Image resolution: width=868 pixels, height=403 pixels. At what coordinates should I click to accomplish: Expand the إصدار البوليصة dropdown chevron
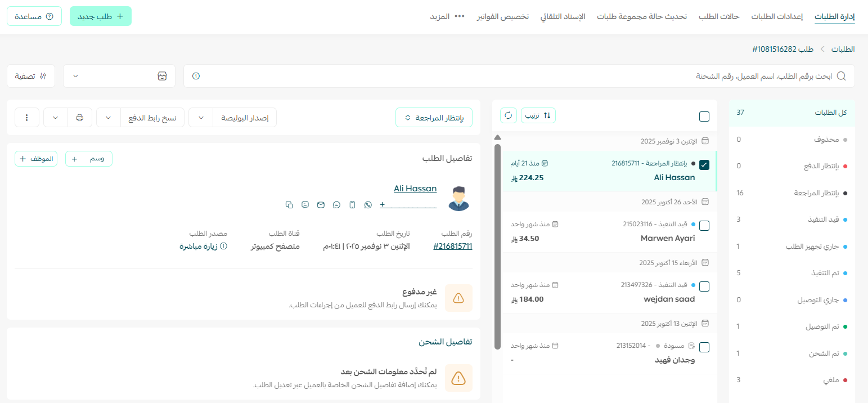201,117
